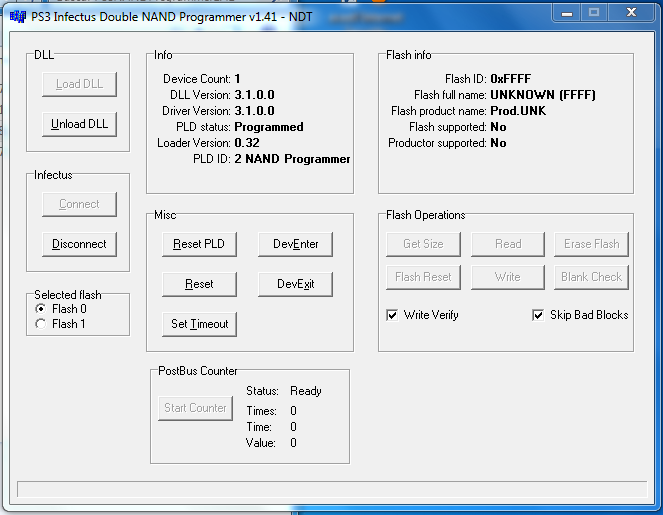Click the DLL Version 3.1.0.0 value

(255, 95)
